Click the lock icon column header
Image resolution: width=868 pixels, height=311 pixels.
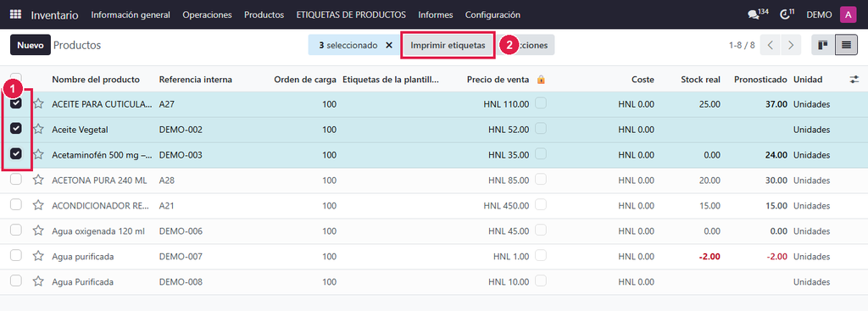(x=541, y=80)
